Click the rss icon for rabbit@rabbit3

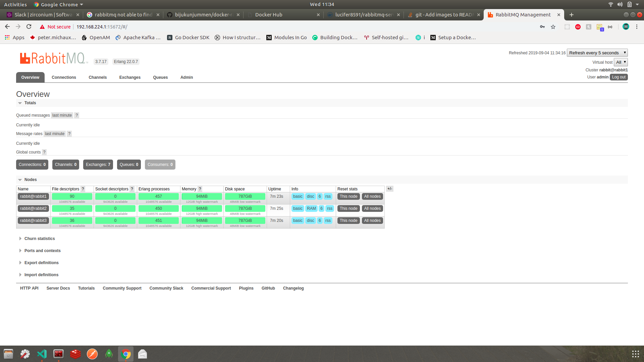pyautogui.click(x=328, y=220)
